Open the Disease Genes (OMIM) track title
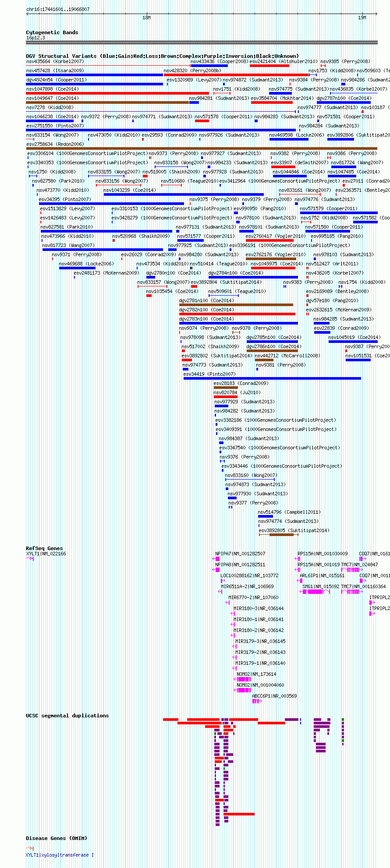This screenshot has width=390, height=868. coord(57,838)
